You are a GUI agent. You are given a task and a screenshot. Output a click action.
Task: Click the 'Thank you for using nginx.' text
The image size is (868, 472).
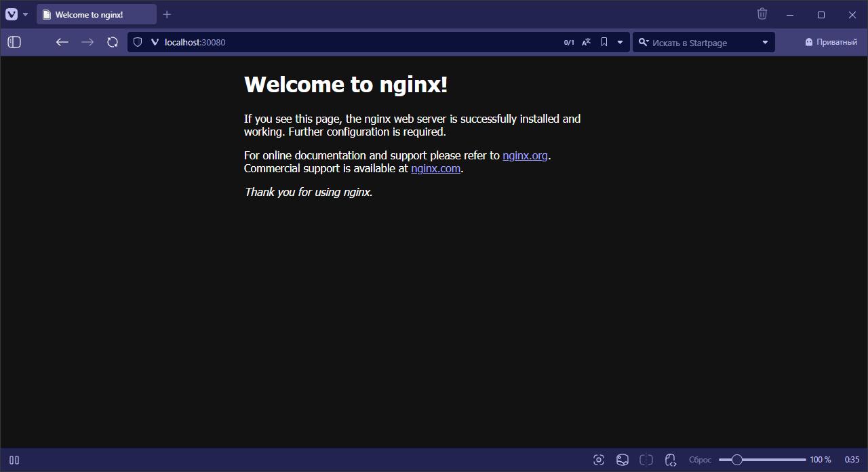(309, 192)
